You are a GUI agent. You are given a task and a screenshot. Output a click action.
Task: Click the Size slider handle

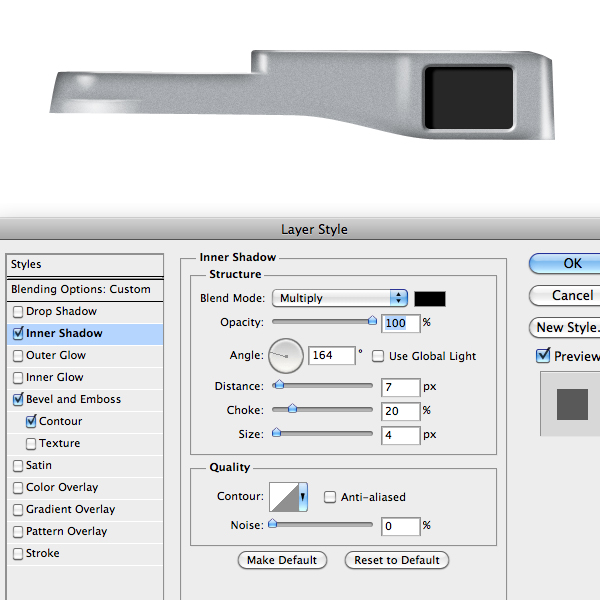click(x=276, y=432)
